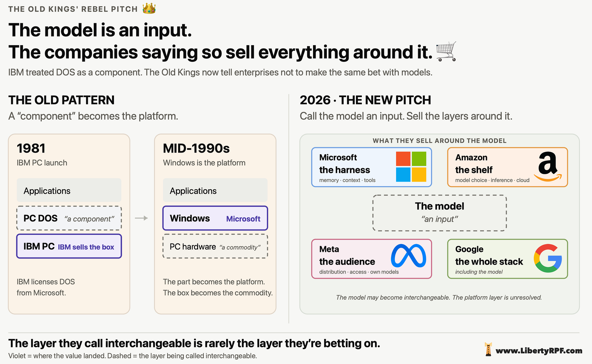Click the Applications box in the Mid-1990s card
The height and width of the screenshot is (364, 592).
point(215,190)
